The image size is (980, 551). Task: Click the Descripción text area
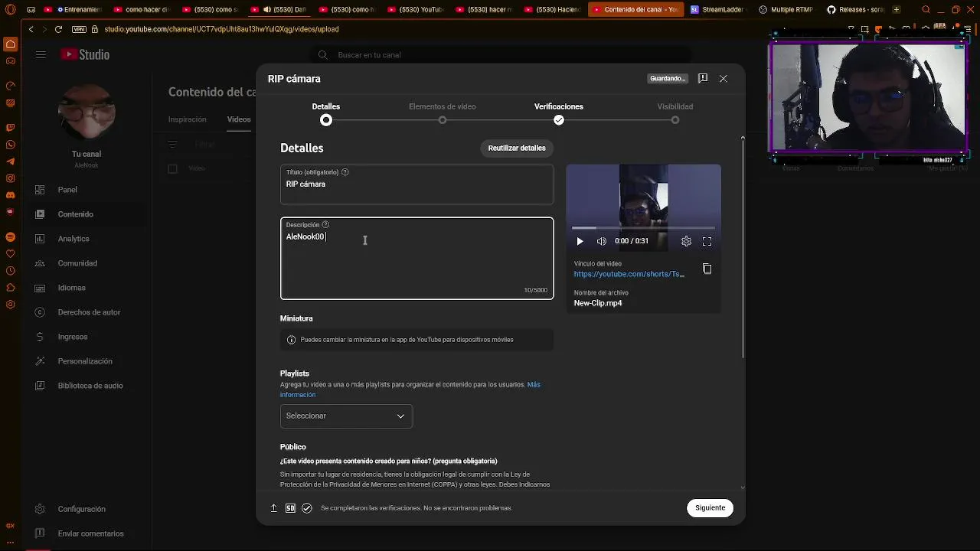coord(416,259)
